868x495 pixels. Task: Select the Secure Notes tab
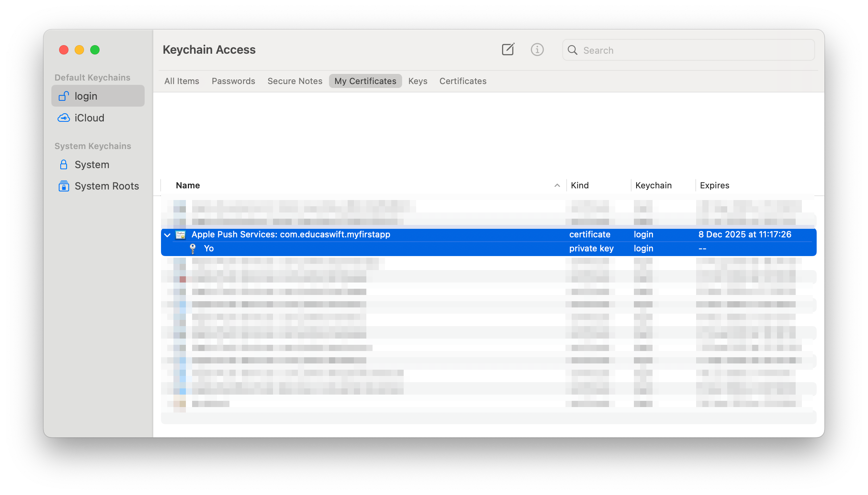pyautogui.click(x=295, y=81)
